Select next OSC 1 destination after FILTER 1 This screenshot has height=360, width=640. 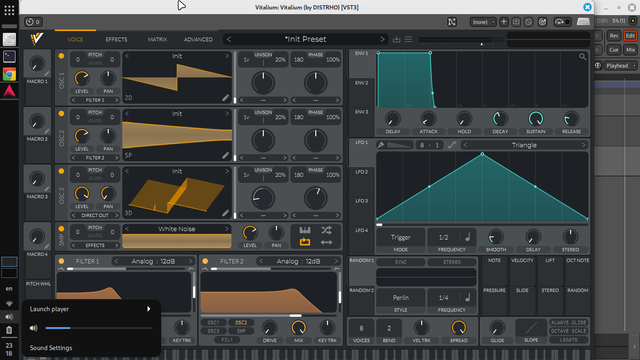(116, 100)
